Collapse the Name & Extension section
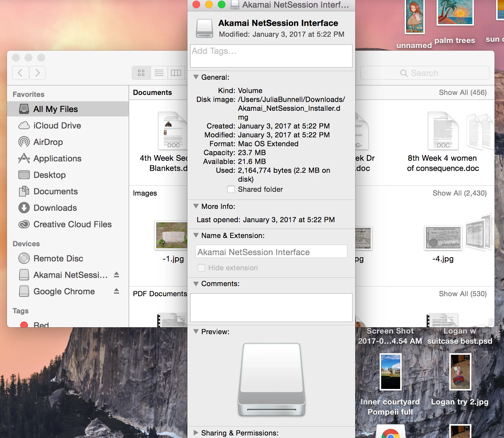Viewport: 504px width, 438px height. click(196, 235)
